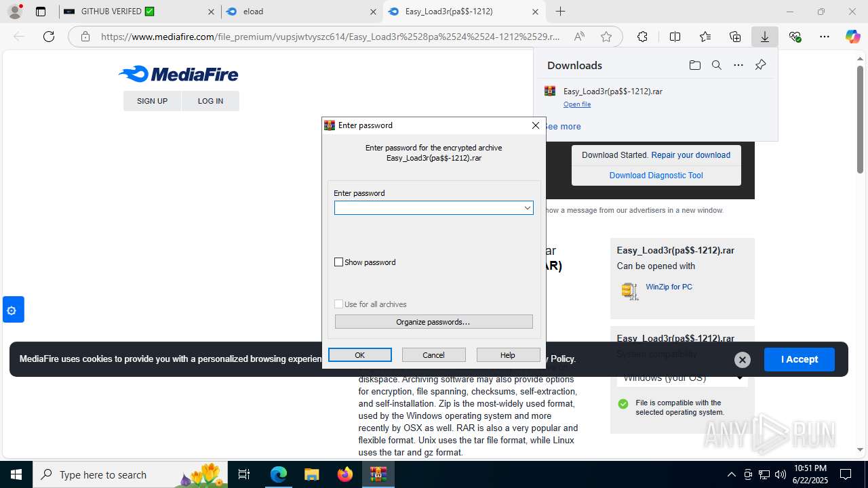Image resolution: width=868 pixels, height=488 pixels.
Task: Click the MediaFire logo
Action: click(178, 74)
